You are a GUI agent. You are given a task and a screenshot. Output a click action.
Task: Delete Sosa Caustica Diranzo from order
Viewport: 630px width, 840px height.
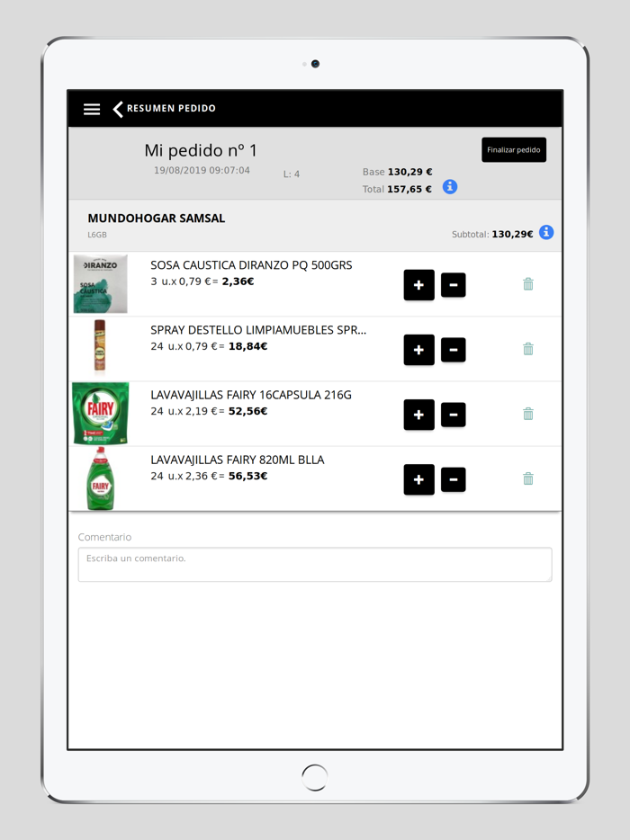tap(528, 284)
